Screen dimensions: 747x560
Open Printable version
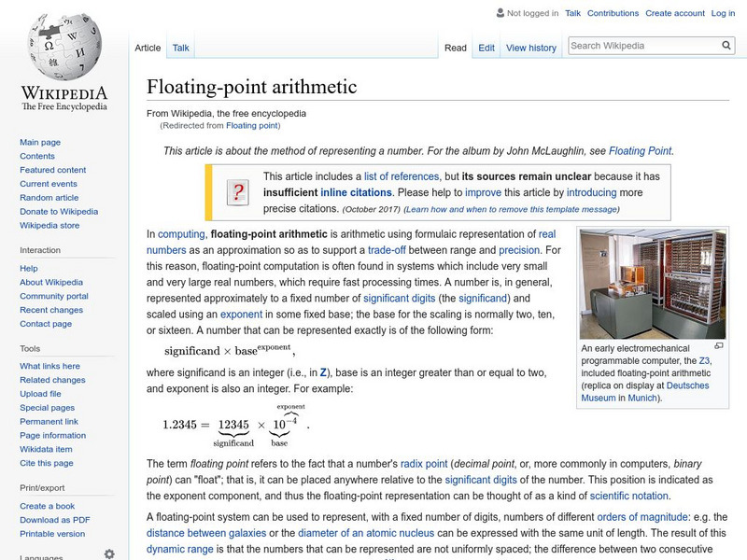(x=52, y=533)
